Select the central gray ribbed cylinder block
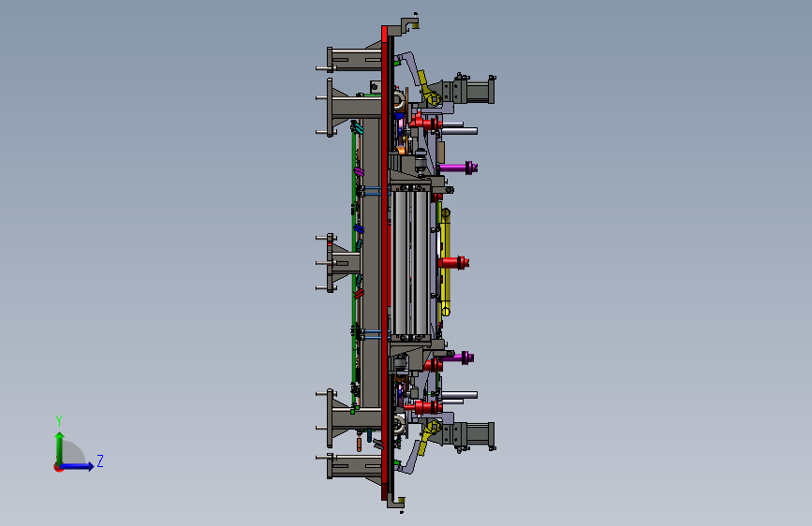Viewport: 812px width, 526px height. point(410,262)
